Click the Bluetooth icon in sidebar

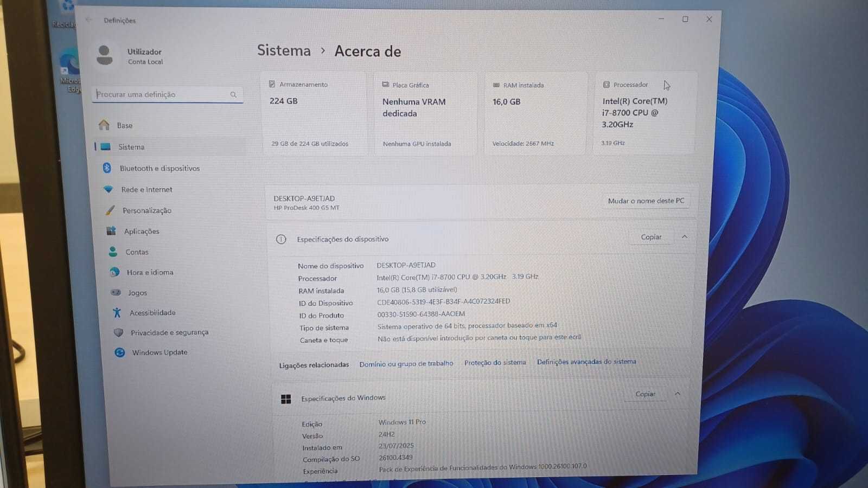tap(107, 168)
